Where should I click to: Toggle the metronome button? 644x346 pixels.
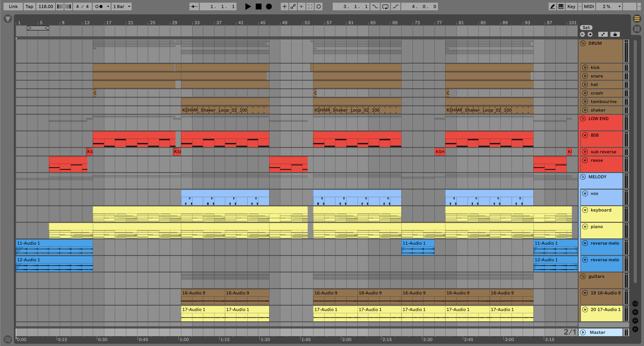[99, 6]
